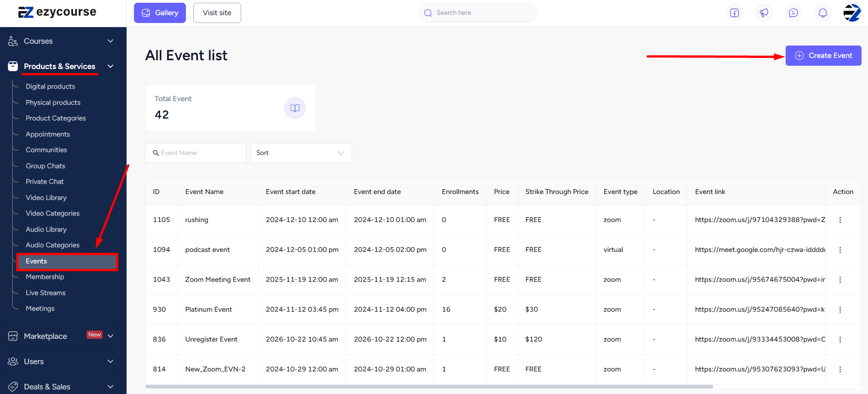This screenshot has width=868, height=394.
Task: Expand the Courses menu chevron
Action: [x=110, y=41]
